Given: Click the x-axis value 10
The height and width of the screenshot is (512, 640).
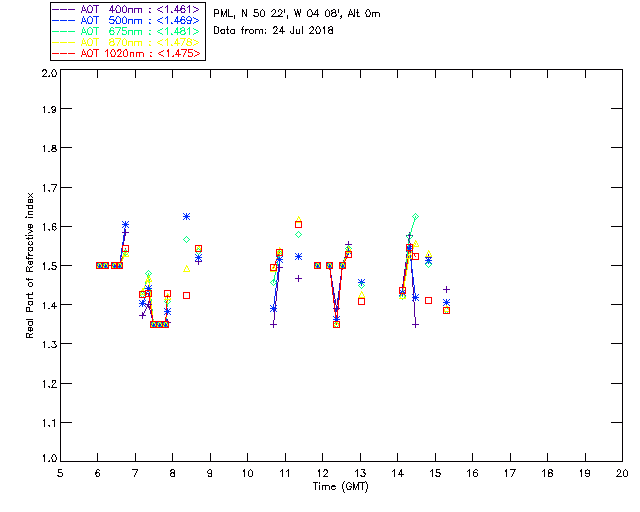Looking at the screenshot, I should [x=247, y=473].
